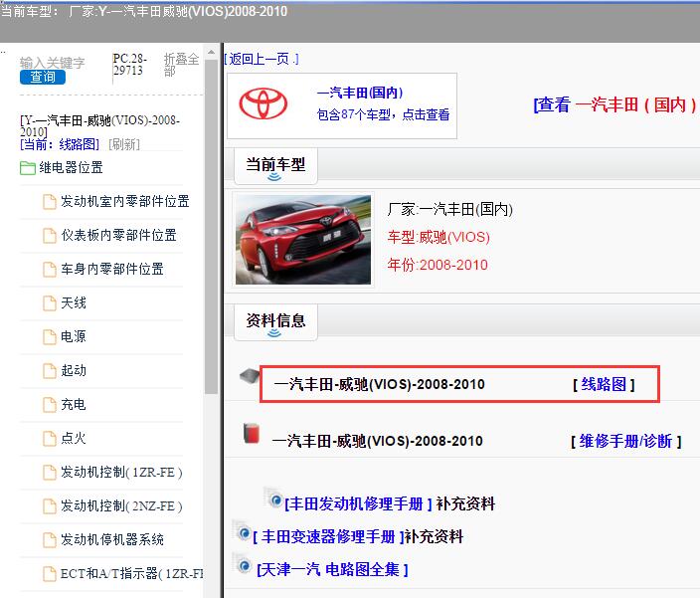
Task: Click the page icon beside 车身内零部件位置
Action: pyautogui.click(x=50, y=270)
